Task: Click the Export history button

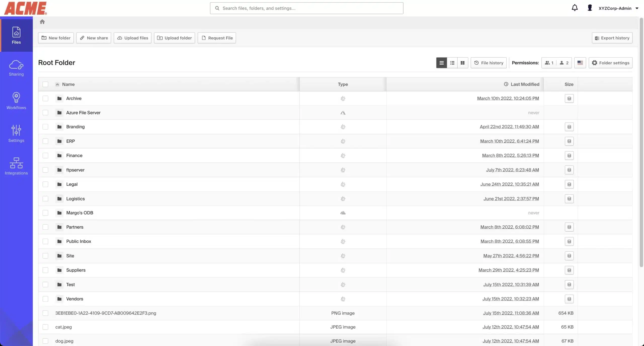Action: tap(612, 38)
